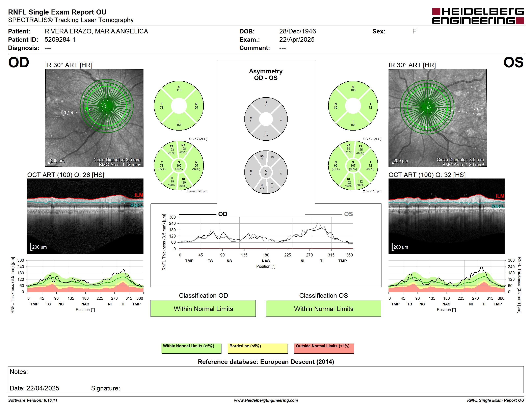This screenshot has width=532, height=411.
Task: Click the OD six-sector Garway-Heath chart
Action: click(179, 166)
